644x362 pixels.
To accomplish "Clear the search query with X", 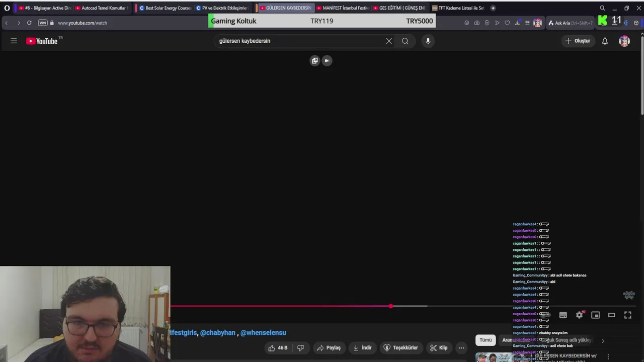I will pos(389,41).
